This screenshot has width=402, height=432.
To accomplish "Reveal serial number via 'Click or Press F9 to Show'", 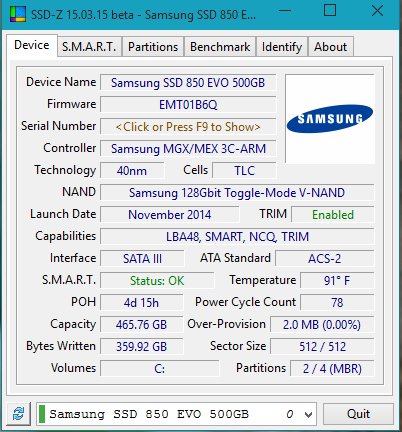I will (x=188, y=127).
